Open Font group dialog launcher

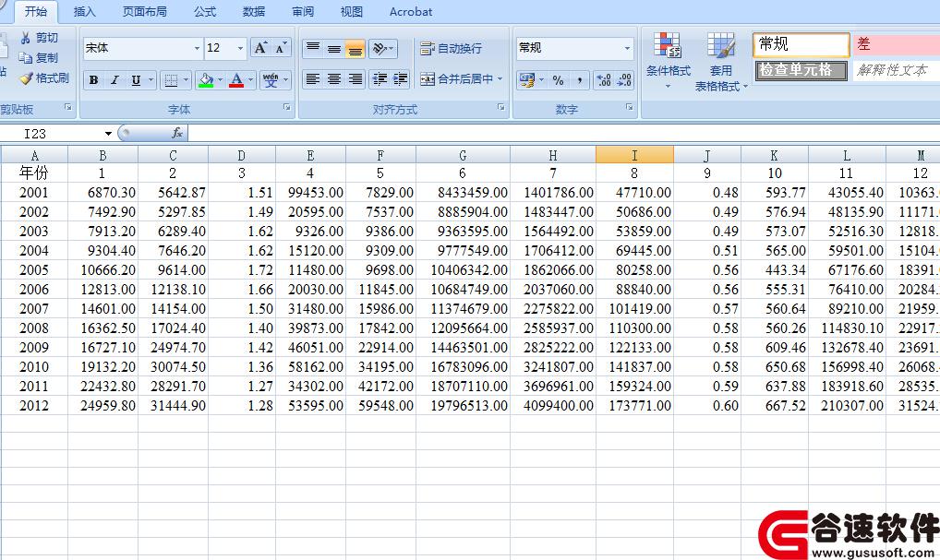(287, 107)
